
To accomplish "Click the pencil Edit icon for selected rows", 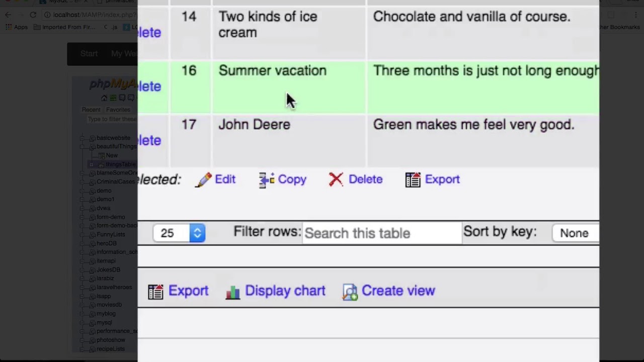I will click(x=204, y=180).
